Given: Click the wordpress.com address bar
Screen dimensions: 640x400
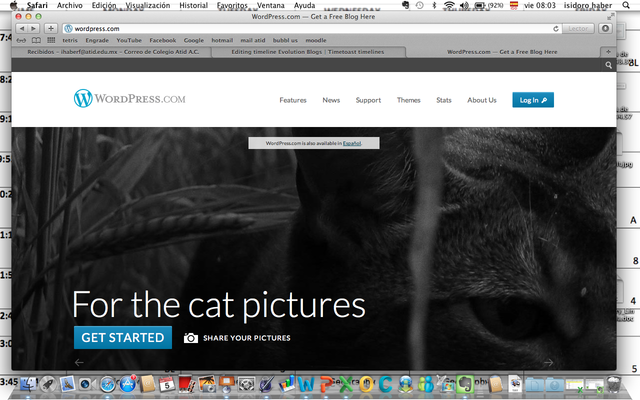Looking at the screenshot, I should [x=312, y=29].
